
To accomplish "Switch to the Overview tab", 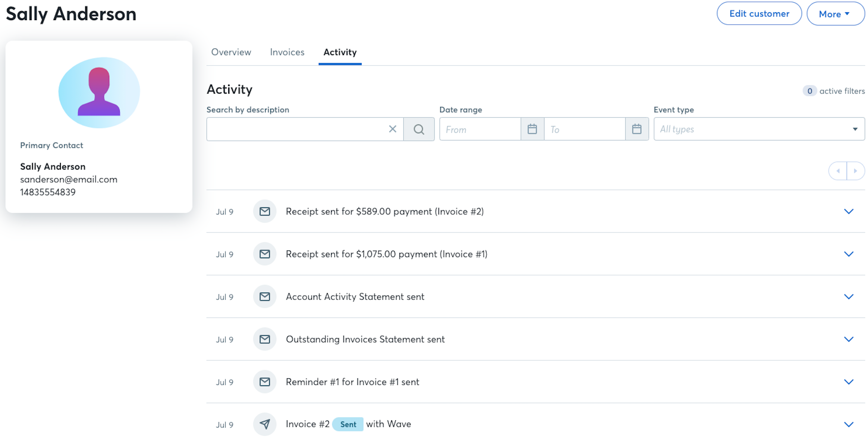I will point(231,52).
